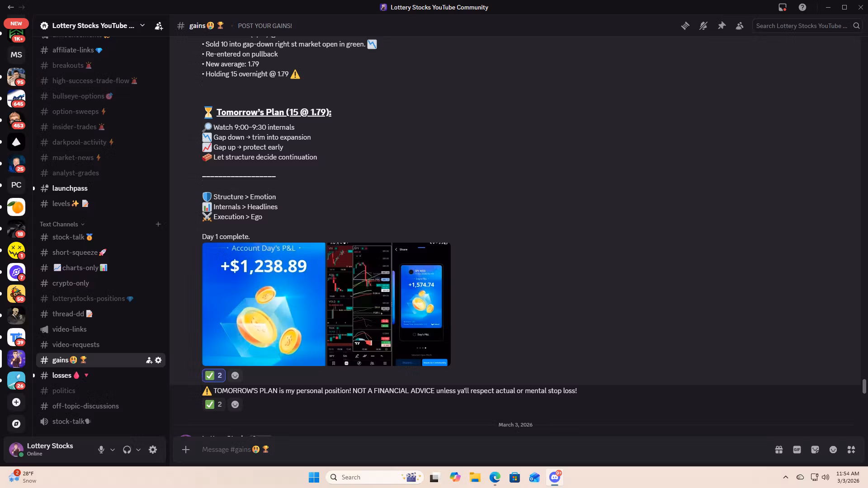This screenshot has width=868, height=488.
Task: Add reaction to TOMORROW'S PLAN warning message
Action: 235,404
